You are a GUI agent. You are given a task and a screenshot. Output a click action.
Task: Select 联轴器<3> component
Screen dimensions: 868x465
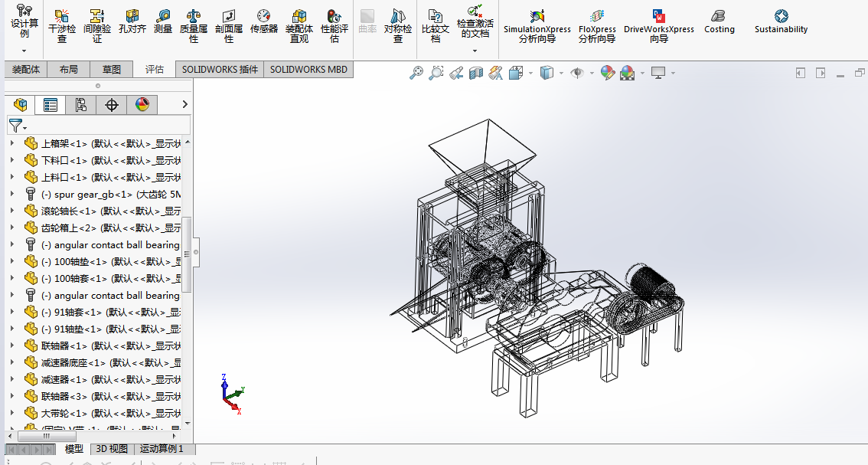pos(111,396)
